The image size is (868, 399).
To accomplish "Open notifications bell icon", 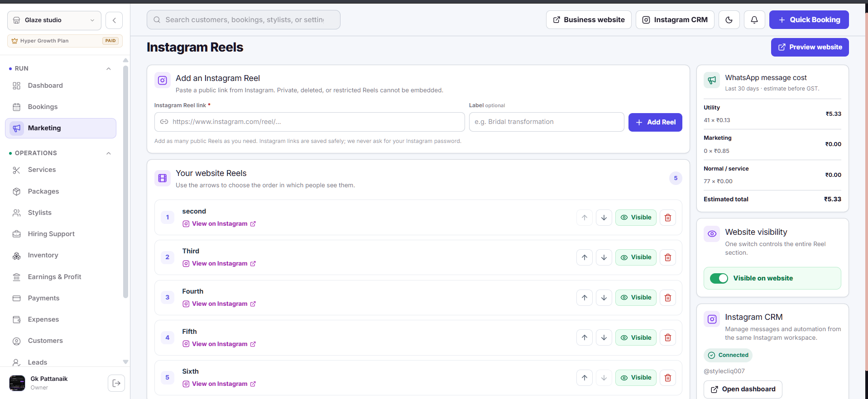I will click(x=754, y=20).
